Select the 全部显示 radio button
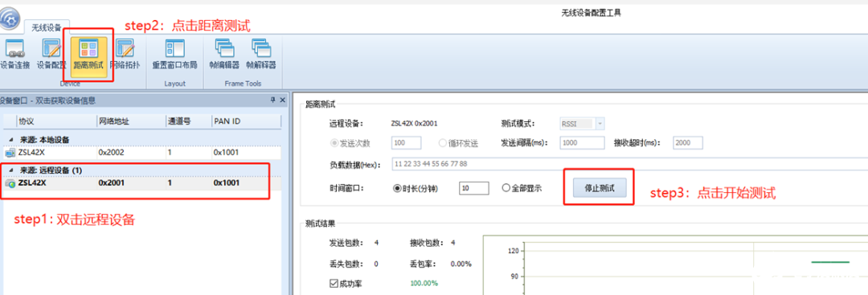The width and height of the screenshot is (868, 295). (506, 188)
